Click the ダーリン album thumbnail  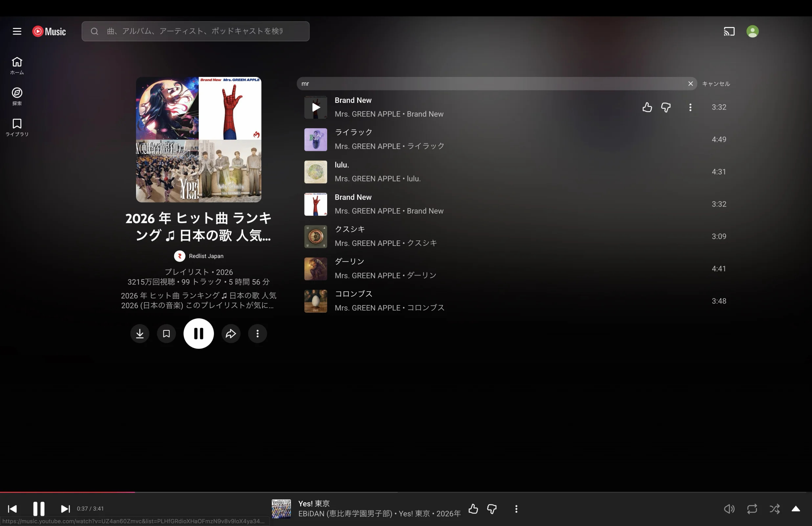tap(316, 269)
